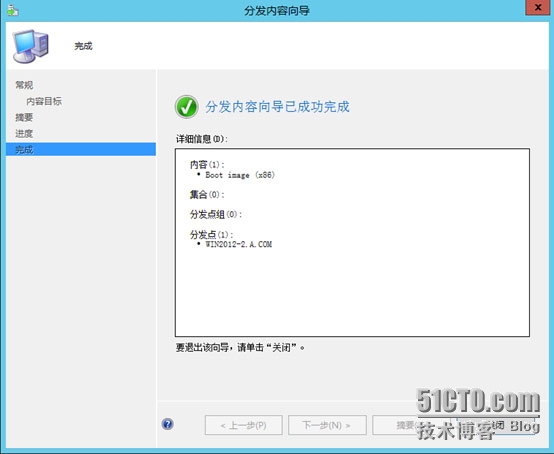
Task: Click the 要退出该向导 instruction text
Action: point(240,348)
